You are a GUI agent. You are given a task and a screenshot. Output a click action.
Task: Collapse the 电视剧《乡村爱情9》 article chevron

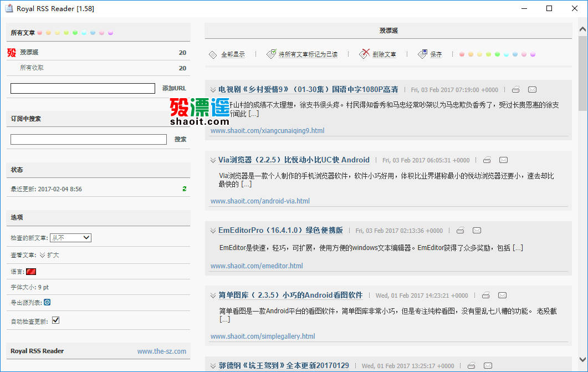point(213,90)
